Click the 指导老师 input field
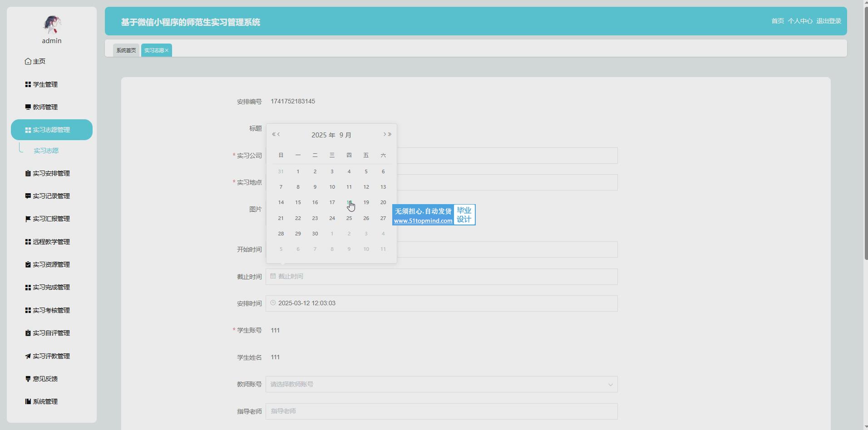Viewport: 868px width, 430px height. 441,411
